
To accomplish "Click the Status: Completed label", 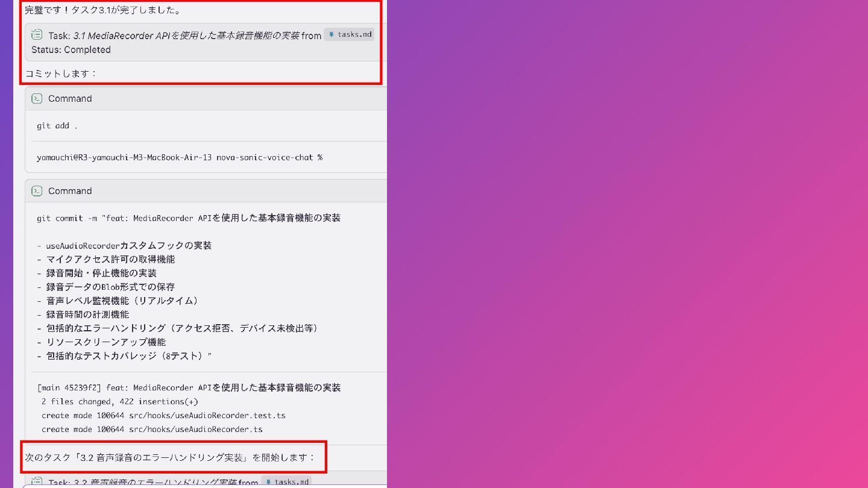I will pyautogui.click(x=71, y=50).
